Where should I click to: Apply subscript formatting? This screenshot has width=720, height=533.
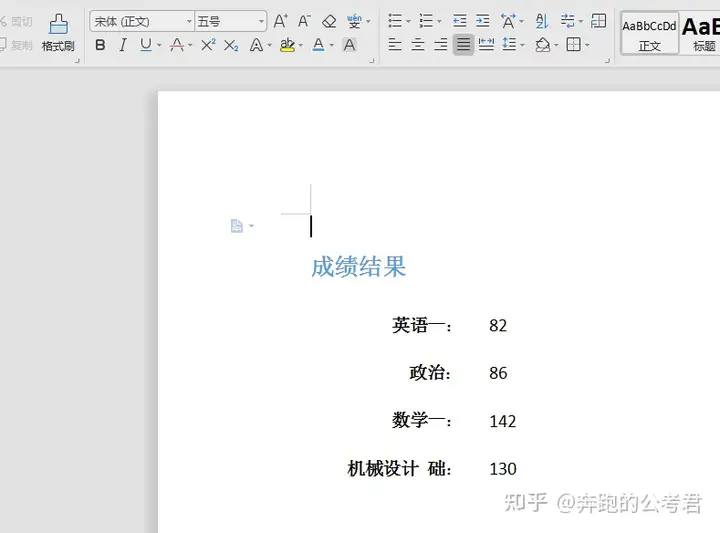231,45
